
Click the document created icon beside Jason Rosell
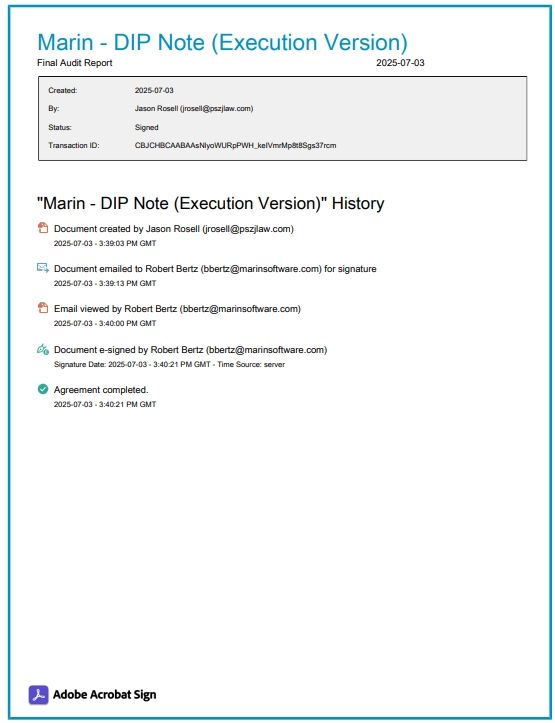(43, 228)
